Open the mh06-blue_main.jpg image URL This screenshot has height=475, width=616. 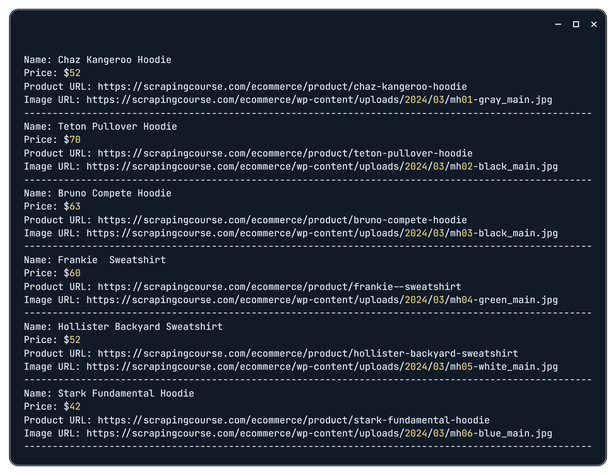click(319, 434)
